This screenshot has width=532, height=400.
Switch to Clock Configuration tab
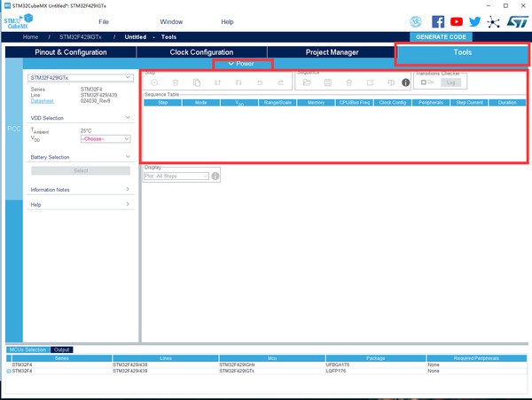point(201,52)
